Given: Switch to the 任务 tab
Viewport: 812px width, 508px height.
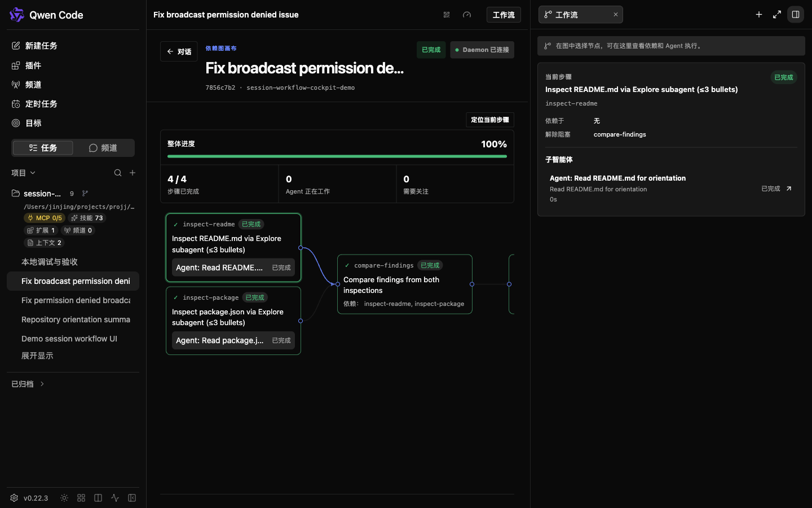Looking at the screenshot, I should tap(43, 148).
